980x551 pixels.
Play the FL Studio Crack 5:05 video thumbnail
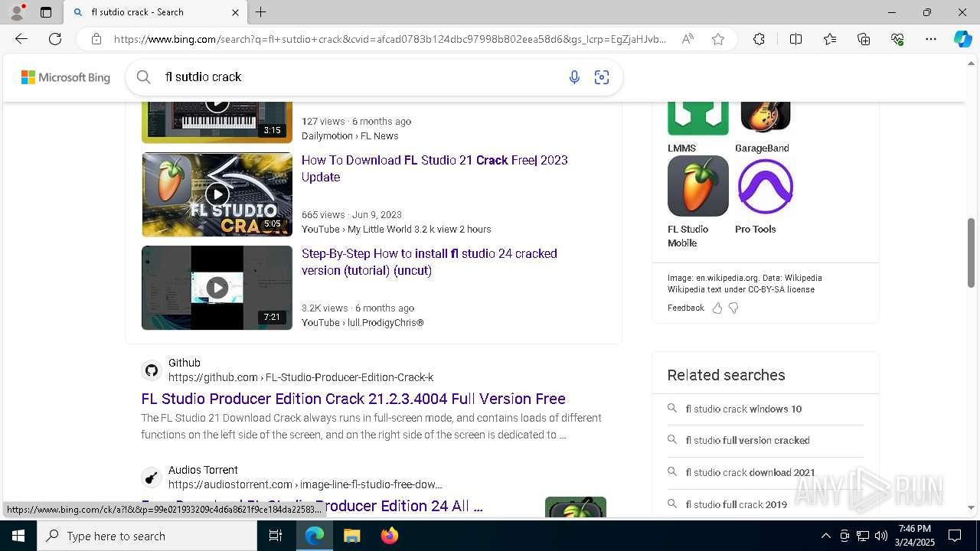click(x=217, y=194)
